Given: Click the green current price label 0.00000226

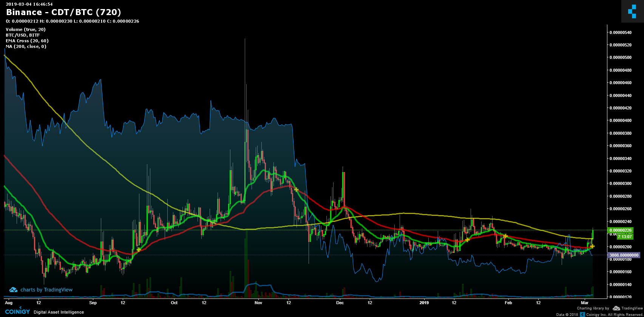Looking at the screenshot, I should pos(619,230).
